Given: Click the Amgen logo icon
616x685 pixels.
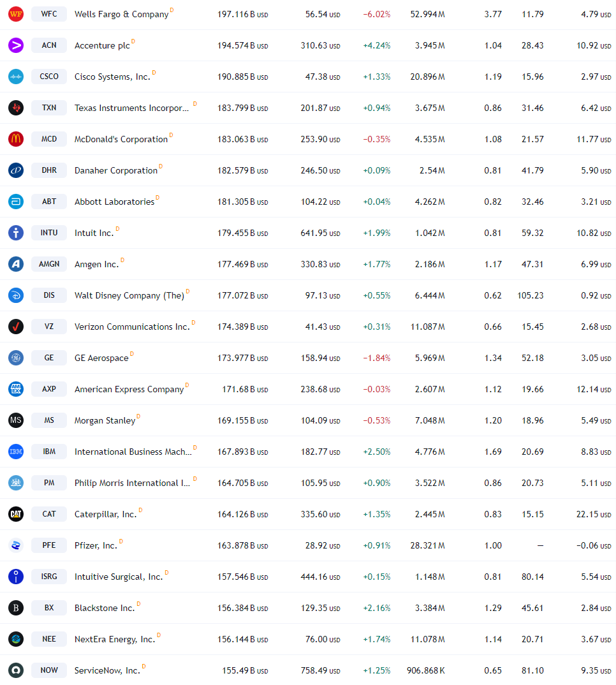Looking at the screenshot, I should pyautogui.click(x=16, y=264).
